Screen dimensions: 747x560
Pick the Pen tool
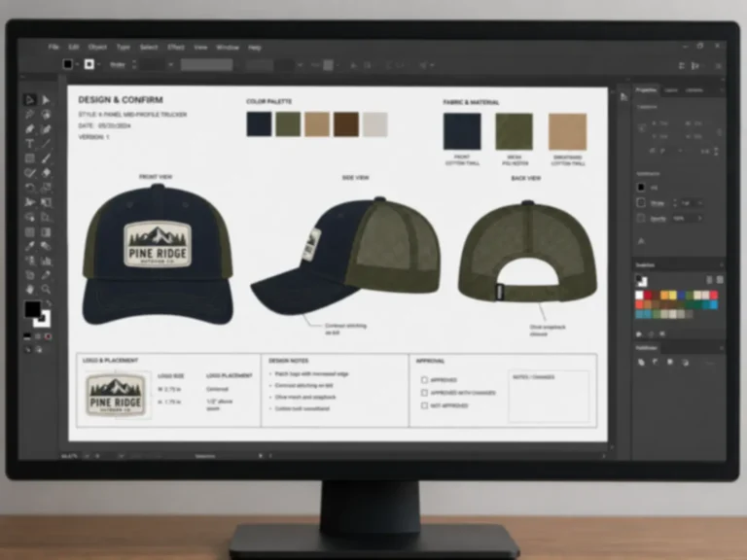[x=29, y=129]
